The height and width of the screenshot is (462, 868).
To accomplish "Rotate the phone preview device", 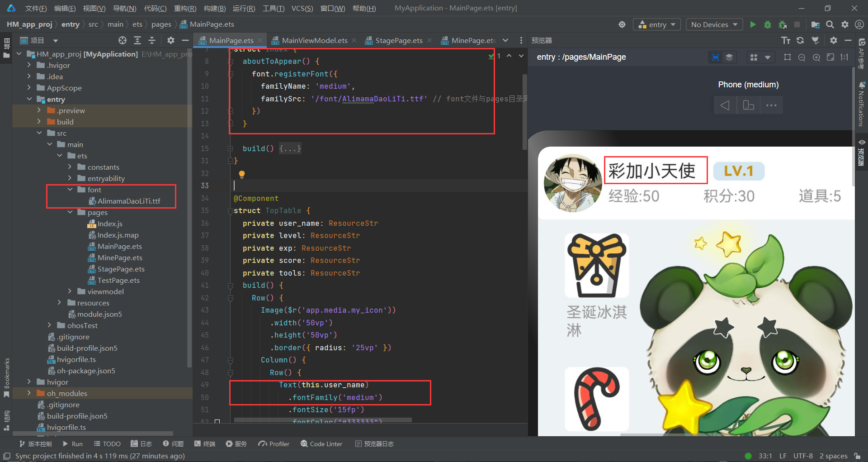I will pos(749,105).
